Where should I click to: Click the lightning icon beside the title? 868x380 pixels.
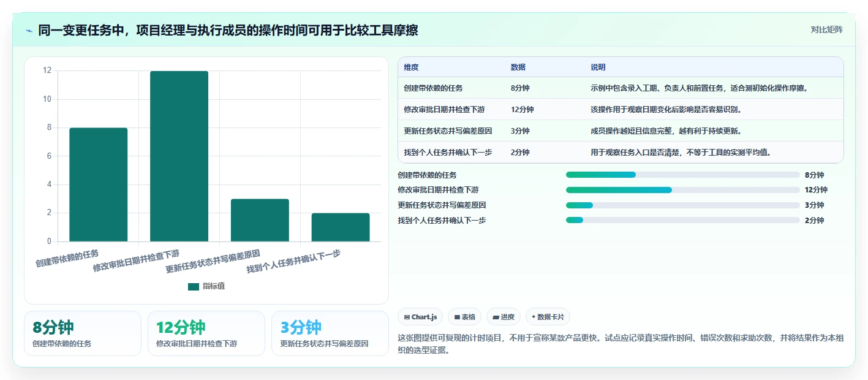click(x=29, y=31)
